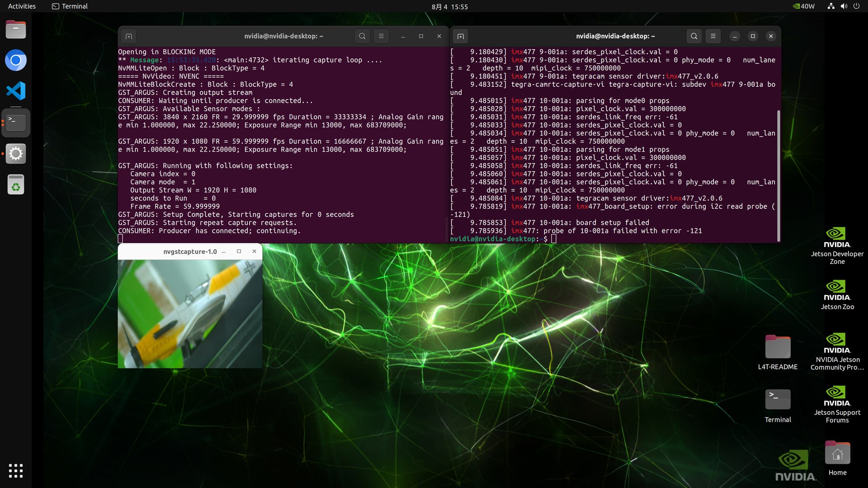The width and height of the screenshot is (868, 488).
Task: Open hamburger menu of left terminal
Action: pyautogui.click(x=381, y=36)
